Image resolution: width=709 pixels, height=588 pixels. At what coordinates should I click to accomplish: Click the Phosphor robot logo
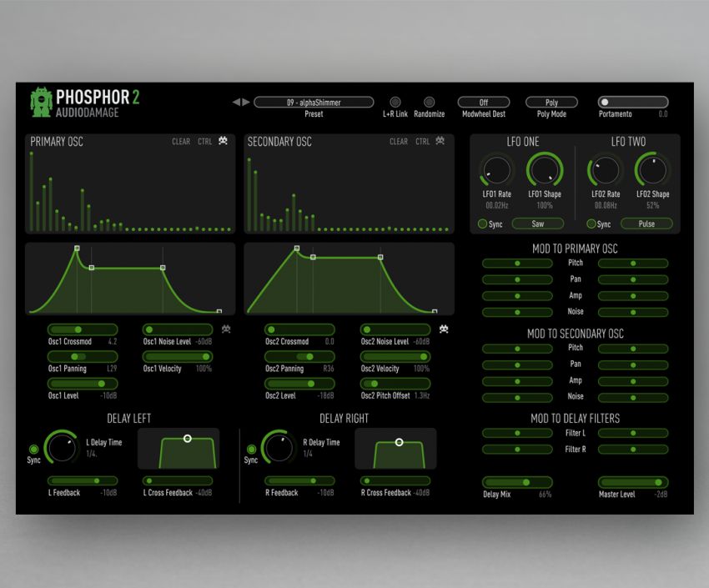tap(41, 102)
